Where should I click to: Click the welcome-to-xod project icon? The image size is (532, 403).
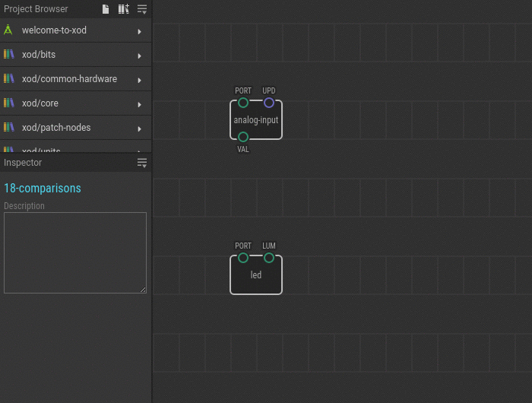pos(8,30)
